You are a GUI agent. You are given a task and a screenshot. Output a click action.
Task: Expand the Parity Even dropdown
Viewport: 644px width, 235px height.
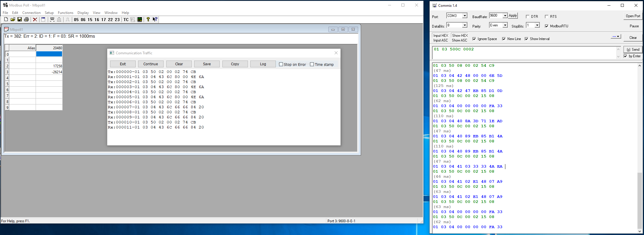(505, 25)
